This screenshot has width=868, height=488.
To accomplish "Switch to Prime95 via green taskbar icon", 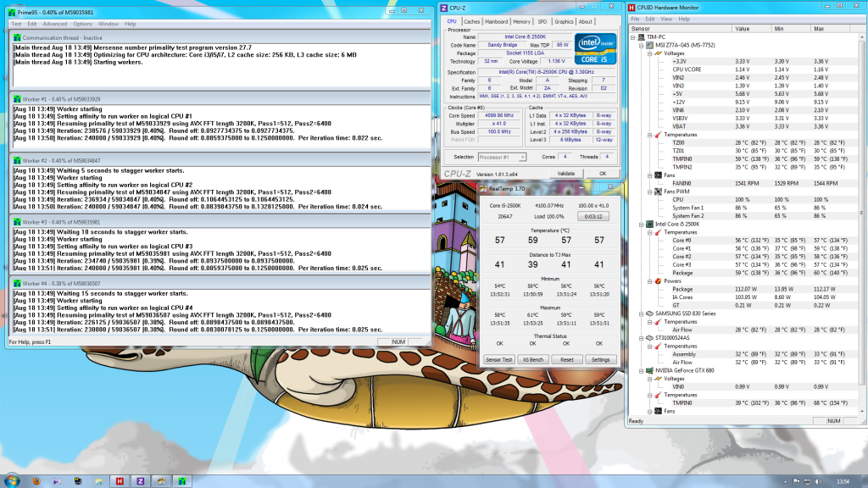I will (182, 481).
